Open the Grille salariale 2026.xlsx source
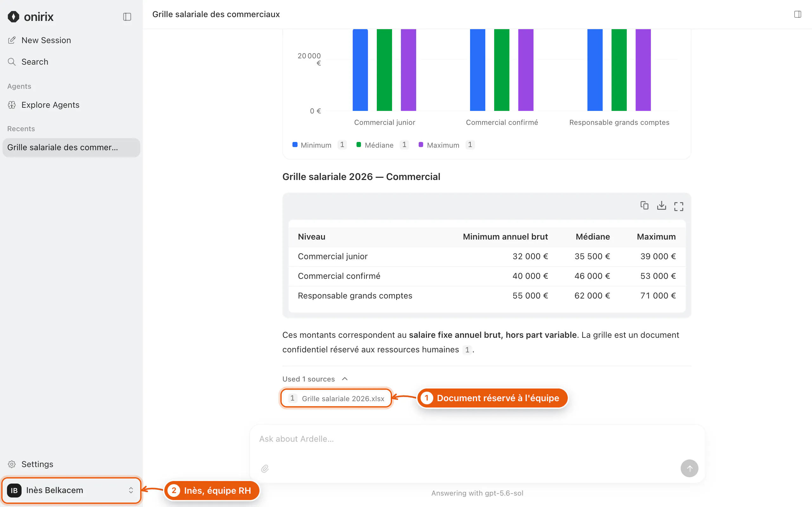Screen dimensions: 812x507 click(336, 398)
